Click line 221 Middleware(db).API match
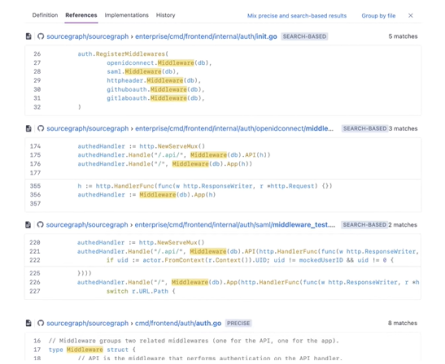This screenshot has height=364, width=445. pos(224,251)
